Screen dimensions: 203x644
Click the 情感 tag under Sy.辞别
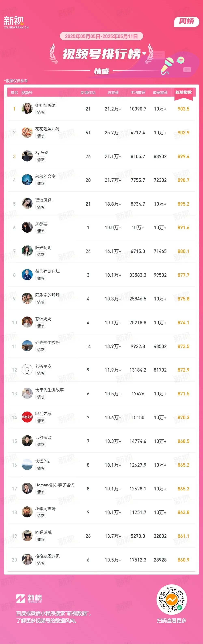coord(41,160)
